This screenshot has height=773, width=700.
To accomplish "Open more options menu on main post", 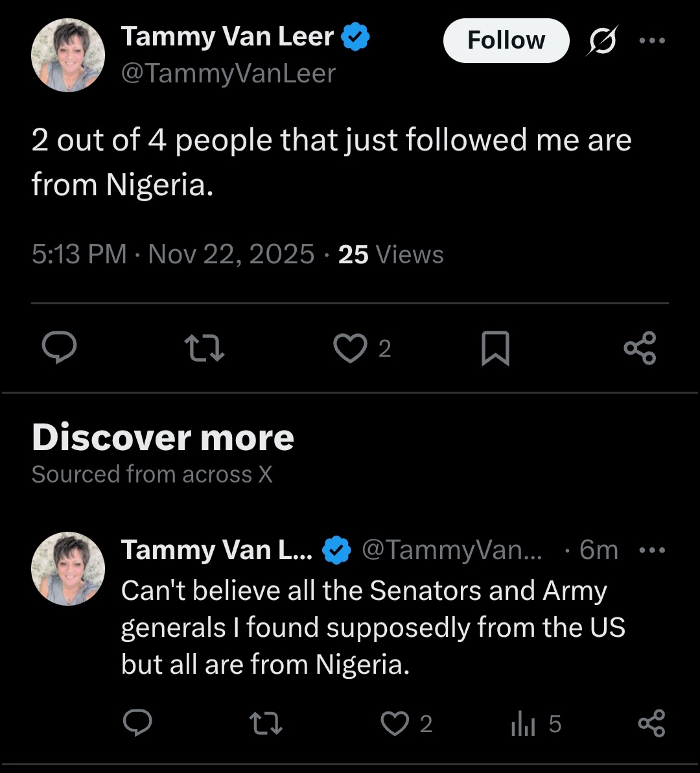I will tap(651, 41).
